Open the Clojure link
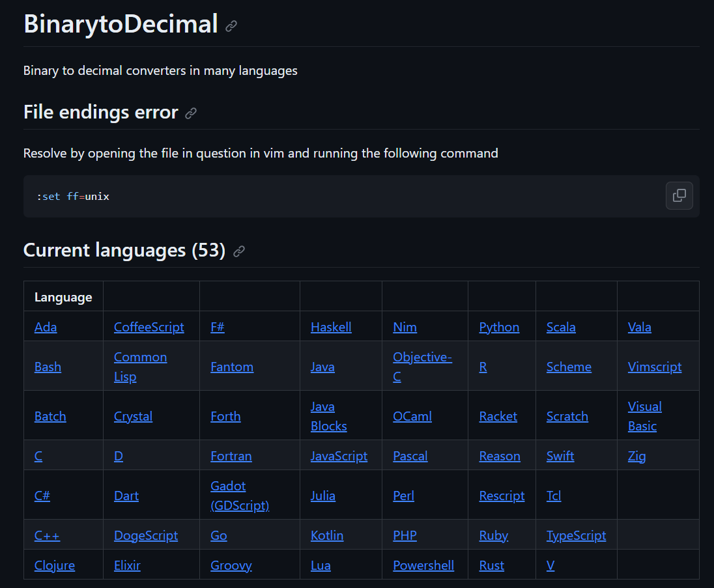Image resolution: width=714 pixels, height=588 pixels. click(55, 566)
